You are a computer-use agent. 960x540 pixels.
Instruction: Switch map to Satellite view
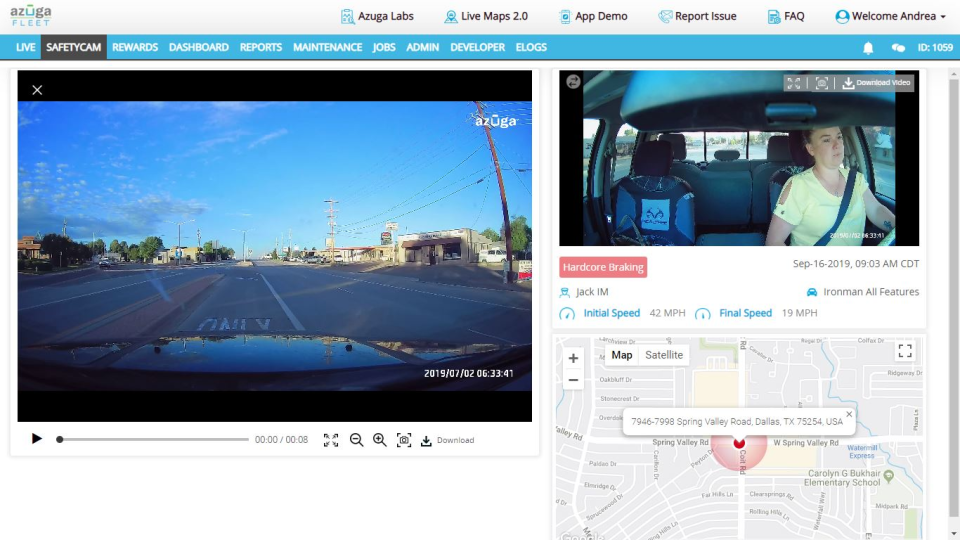pos(664,355)
